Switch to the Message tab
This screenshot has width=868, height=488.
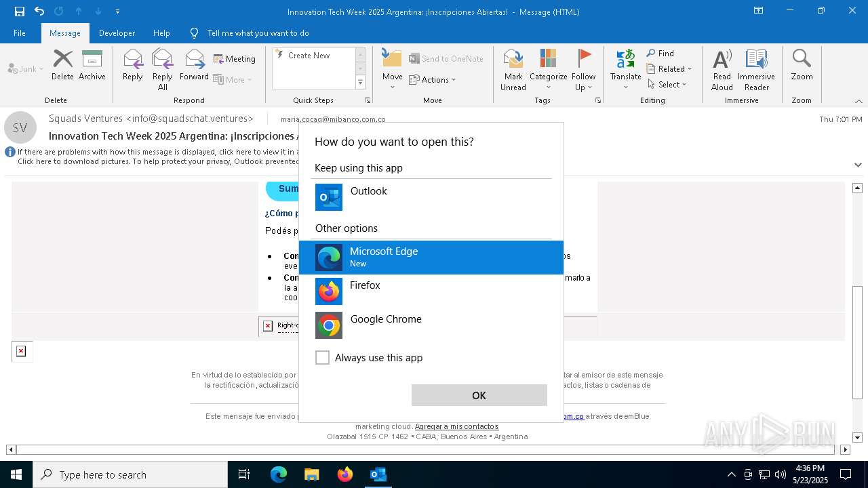65,33
